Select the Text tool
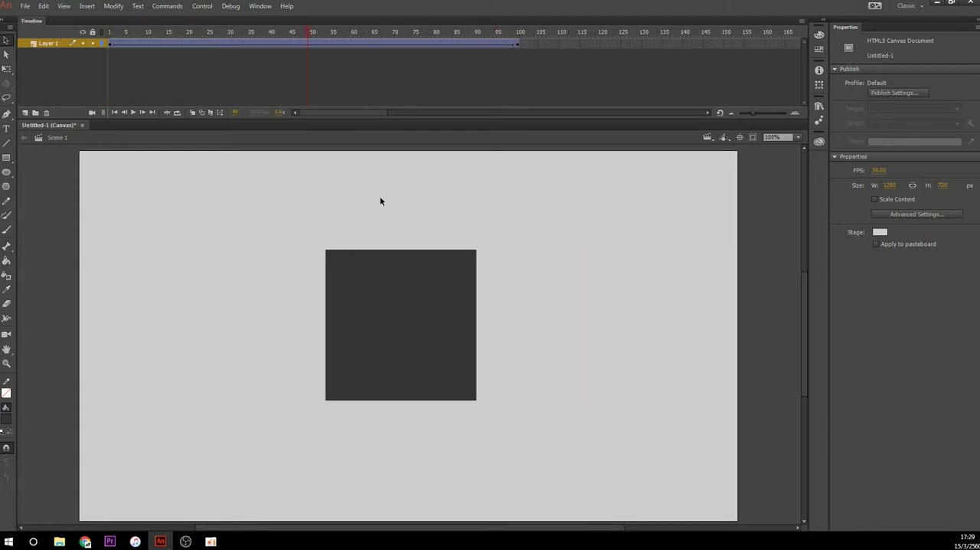The height and width of the screenshot is (550, 980). coord(6,128)
